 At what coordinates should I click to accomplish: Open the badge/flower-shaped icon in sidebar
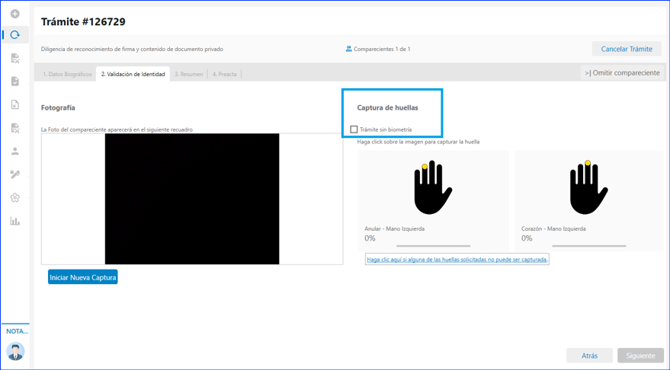(x=15, y=197)
